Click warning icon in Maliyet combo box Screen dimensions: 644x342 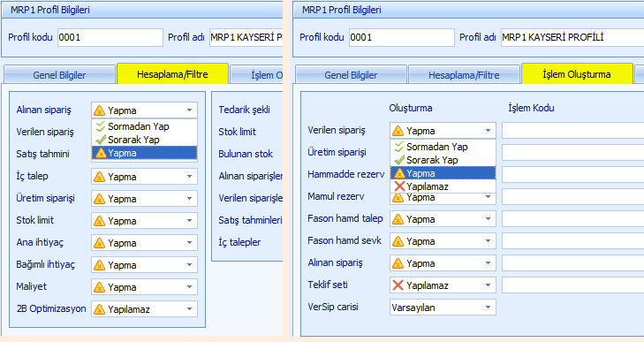coord(99,287)
